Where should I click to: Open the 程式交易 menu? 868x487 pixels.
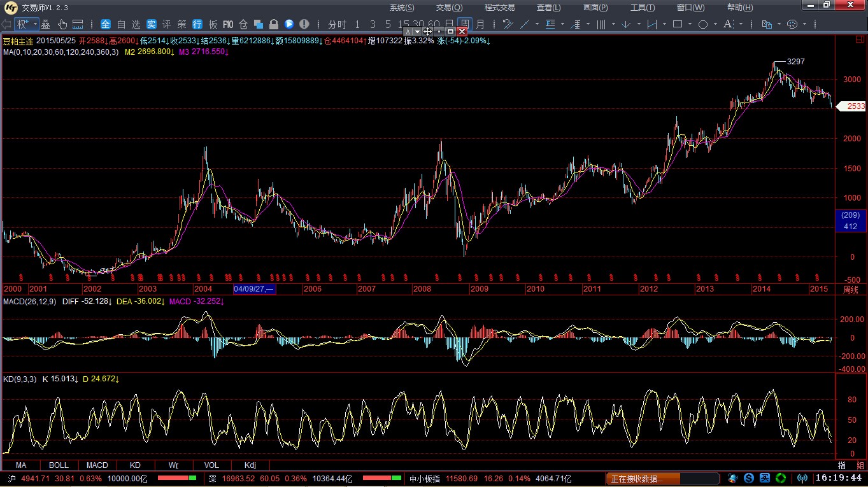click(499, 8)
